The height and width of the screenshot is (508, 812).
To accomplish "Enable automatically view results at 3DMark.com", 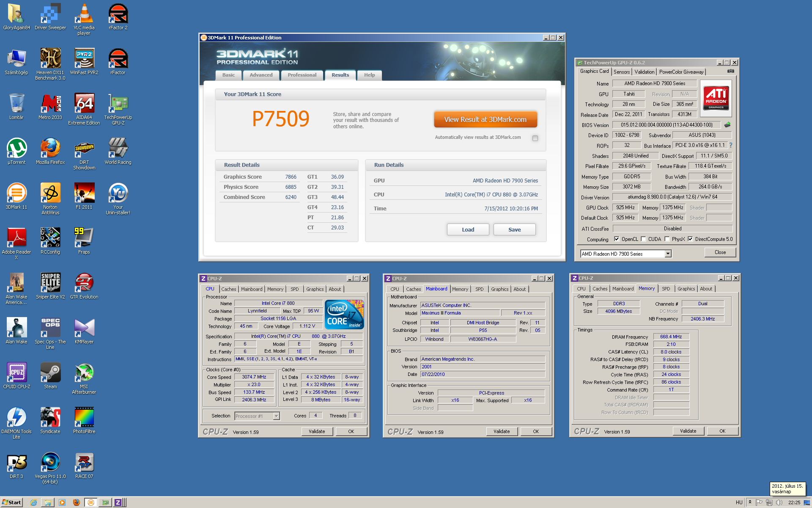I will click(535, 138).
